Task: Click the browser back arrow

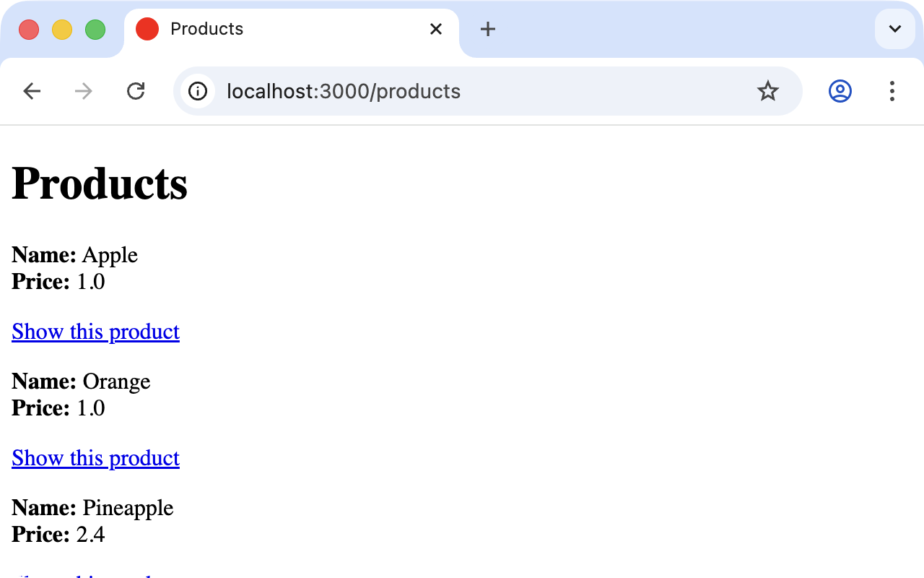Action: [x=32, y=91]
